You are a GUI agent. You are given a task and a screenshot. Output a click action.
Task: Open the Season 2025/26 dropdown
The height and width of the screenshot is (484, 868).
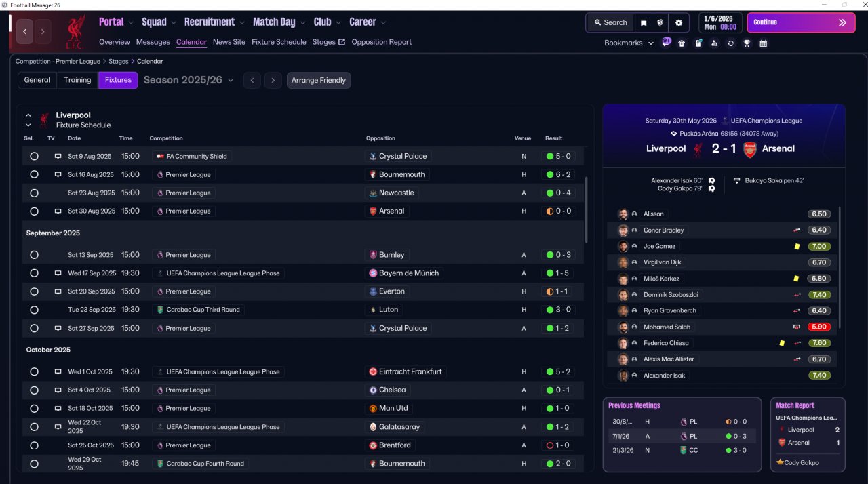pyautogui.click(x=189, y=80)
